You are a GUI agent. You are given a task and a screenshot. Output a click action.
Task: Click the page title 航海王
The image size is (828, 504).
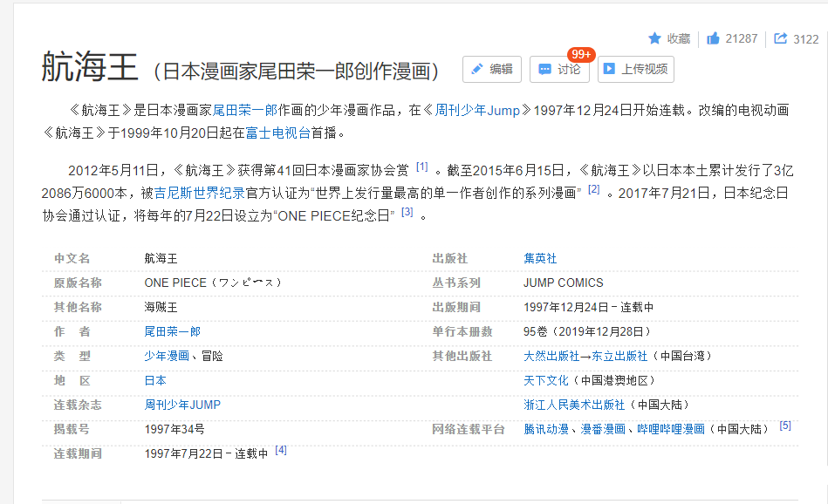pyautogui.click(x=90, y=67)
